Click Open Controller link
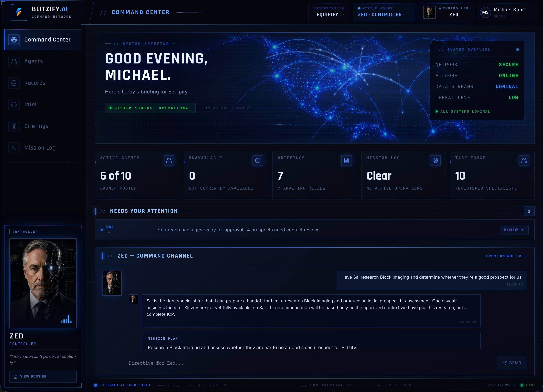The width and height of the screenshot is (543, 392). click(506, 256)
